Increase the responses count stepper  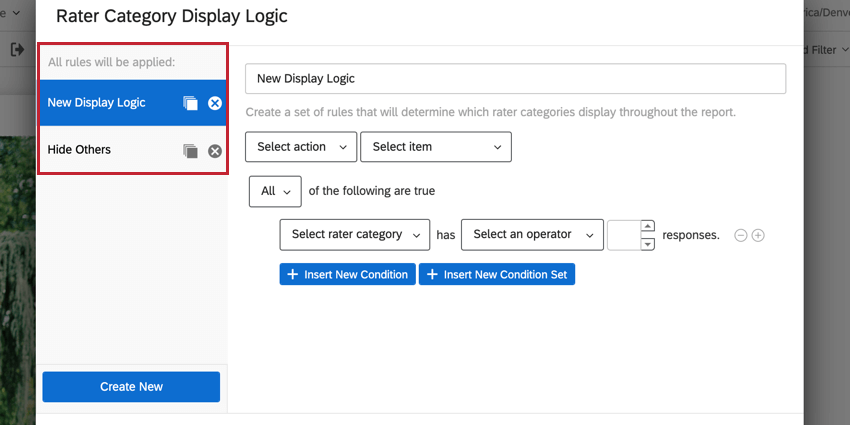point(647,227)
